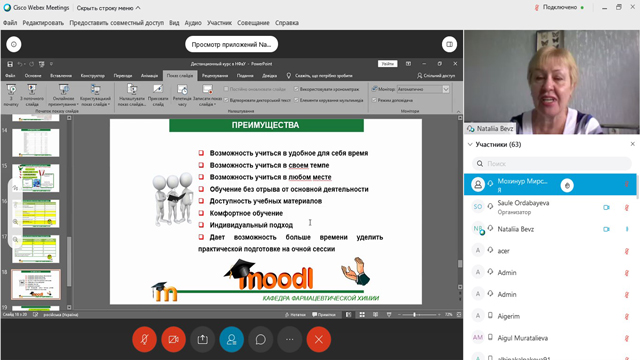Screen dimensions: 640x360
Task: Unmute the red microphone button
Action: [x=144, y=339]
